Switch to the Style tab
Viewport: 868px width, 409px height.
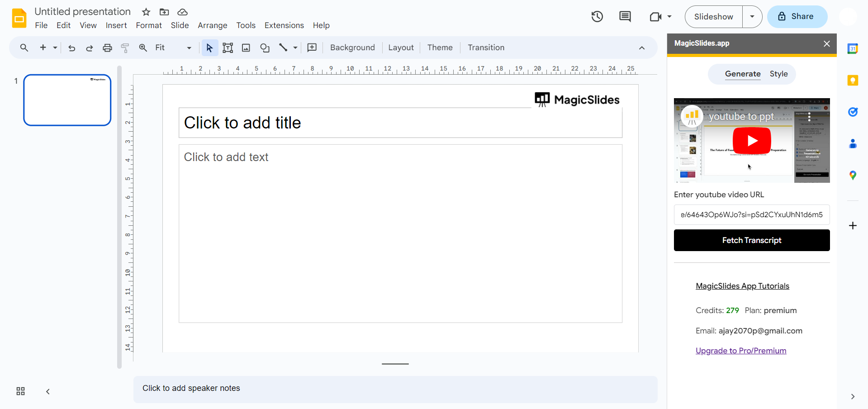point(778,74)
